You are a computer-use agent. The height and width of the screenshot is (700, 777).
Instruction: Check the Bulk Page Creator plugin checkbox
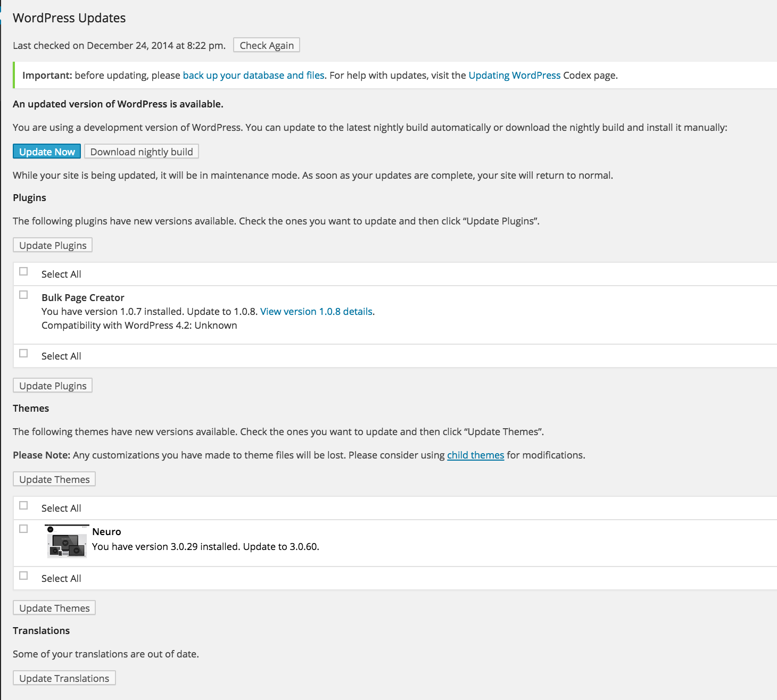click(23, 295)
